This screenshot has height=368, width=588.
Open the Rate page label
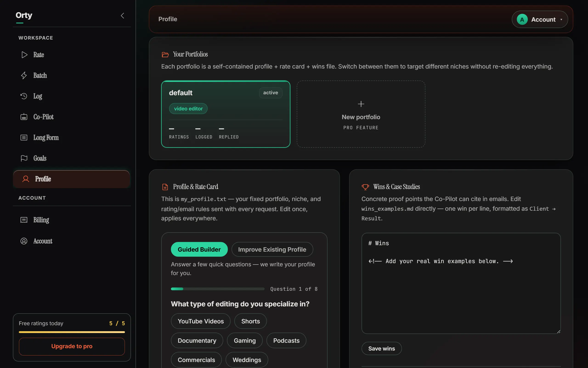(39, 55)
